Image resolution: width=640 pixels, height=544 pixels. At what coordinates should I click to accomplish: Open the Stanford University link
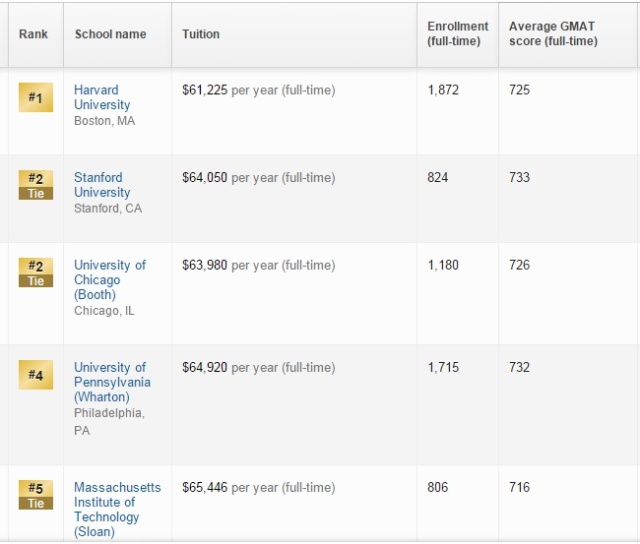pyautogui.click(x=102, y=185)
